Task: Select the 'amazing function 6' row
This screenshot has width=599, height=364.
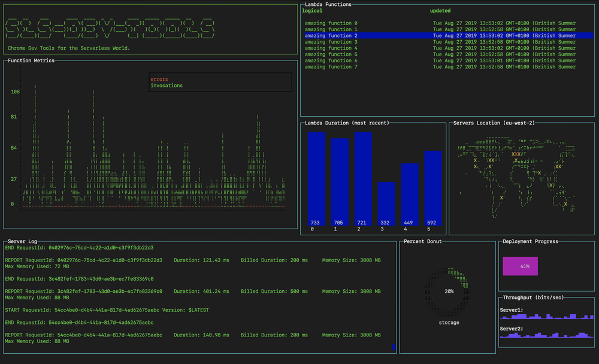Action: coord(449,60)
